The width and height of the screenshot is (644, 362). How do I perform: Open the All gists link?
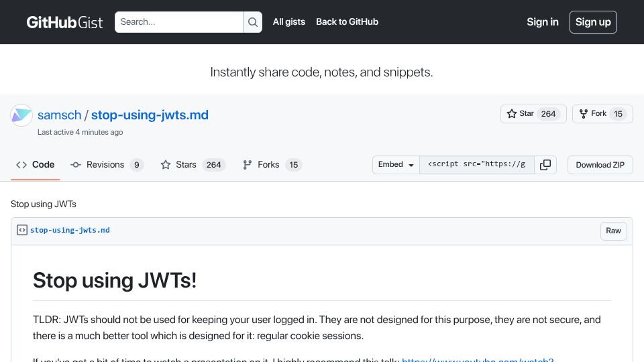point(289,21)
